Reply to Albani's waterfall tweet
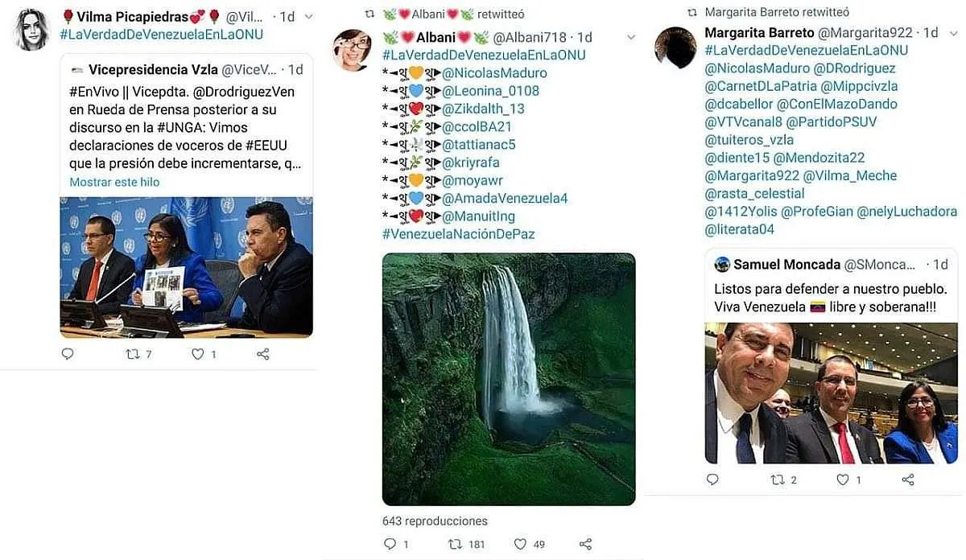This screenshot has width=966, height=560. (390, 545)
